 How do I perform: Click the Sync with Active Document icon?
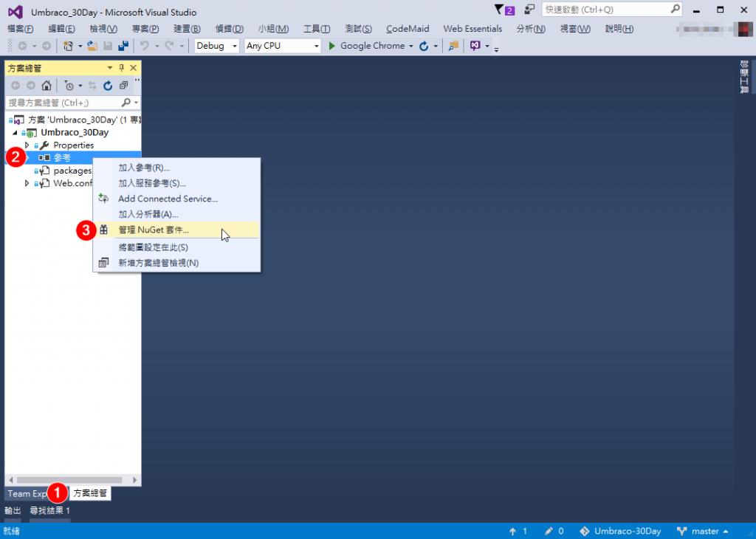click(92, 86)
